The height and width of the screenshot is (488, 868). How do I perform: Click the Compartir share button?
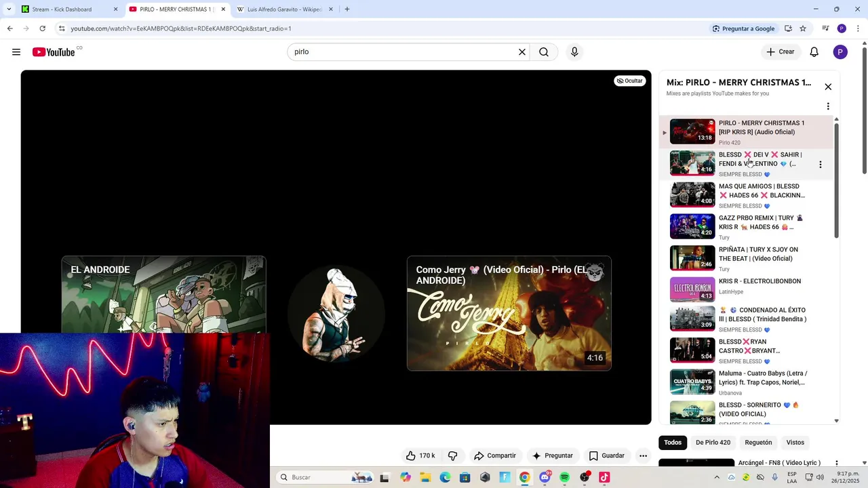click(495, 455)
